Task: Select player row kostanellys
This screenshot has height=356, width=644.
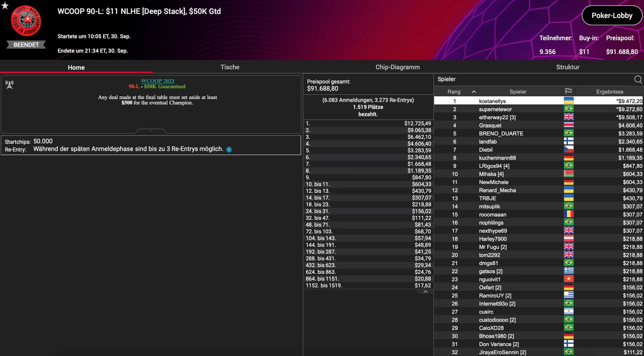Action: pyautogui.click(x=538, y=101)
